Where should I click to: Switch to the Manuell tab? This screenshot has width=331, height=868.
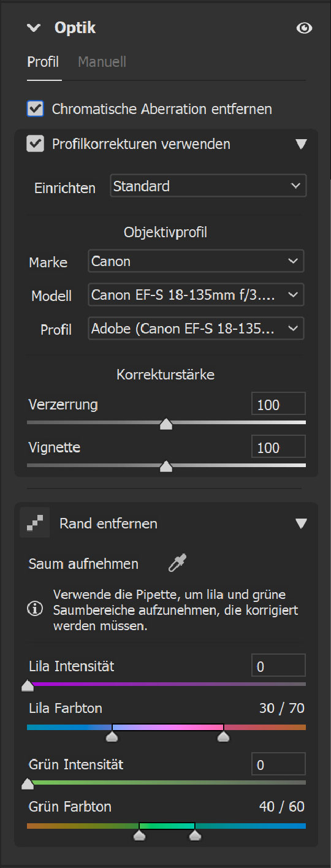[x=102, y=62]
